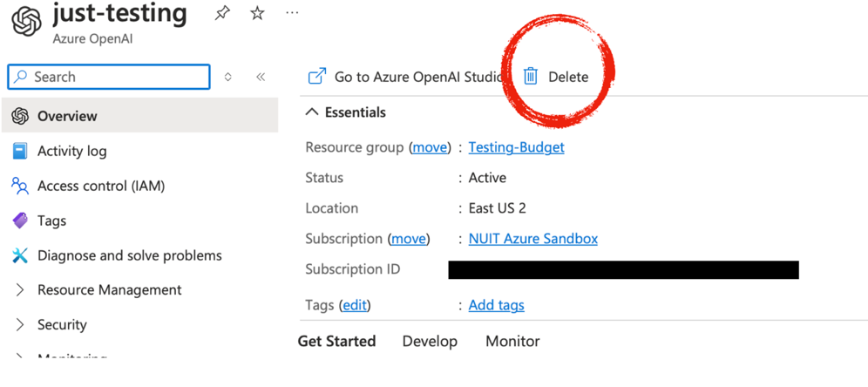Select Tags in the left menu
Screen dimensions: 868x387
pyautogui.click(x=51, y=221)
